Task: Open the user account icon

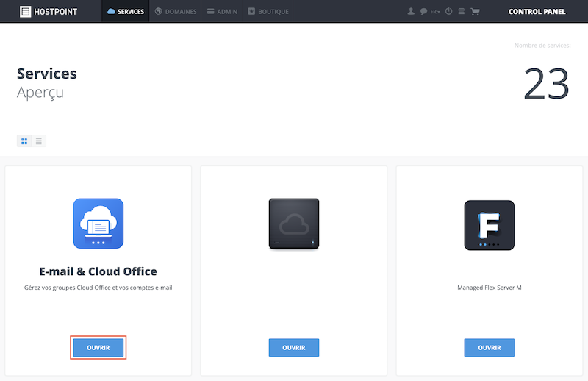Action: (x=411, y=11)
